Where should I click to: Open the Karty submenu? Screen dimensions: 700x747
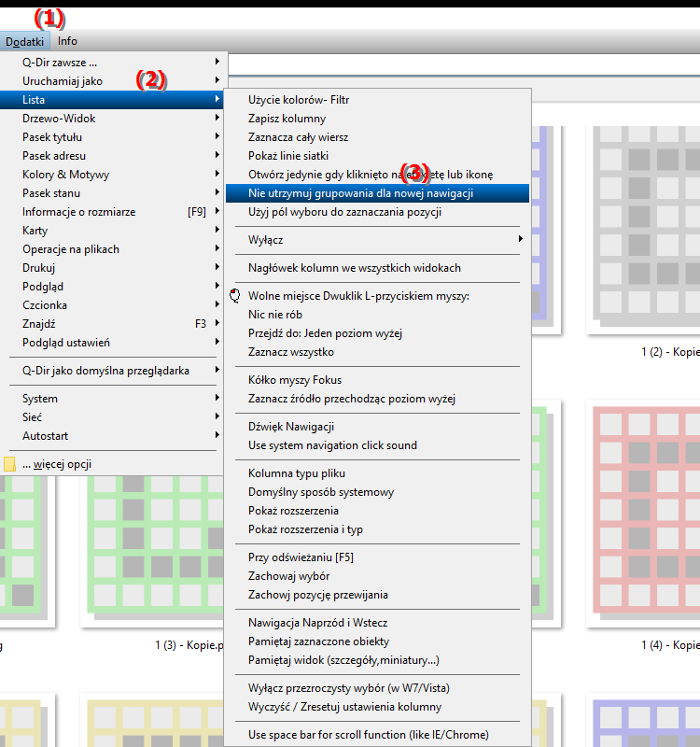tap(113, 231)
